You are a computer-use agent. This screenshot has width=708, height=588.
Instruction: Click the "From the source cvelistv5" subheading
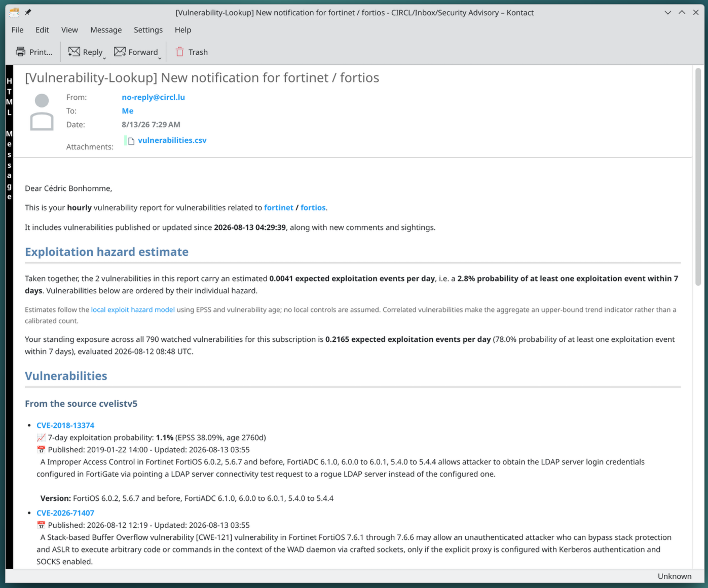click(x=81, y=404)
